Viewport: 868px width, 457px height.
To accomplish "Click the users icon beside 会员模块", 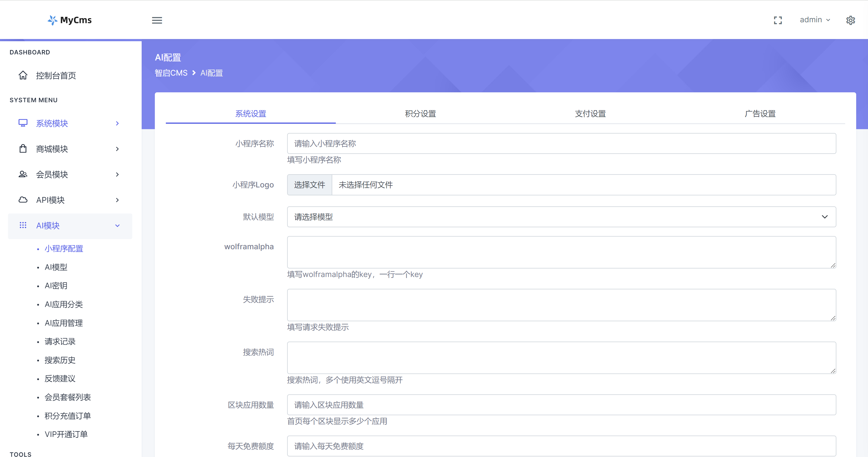I will [x=23, y=174].
